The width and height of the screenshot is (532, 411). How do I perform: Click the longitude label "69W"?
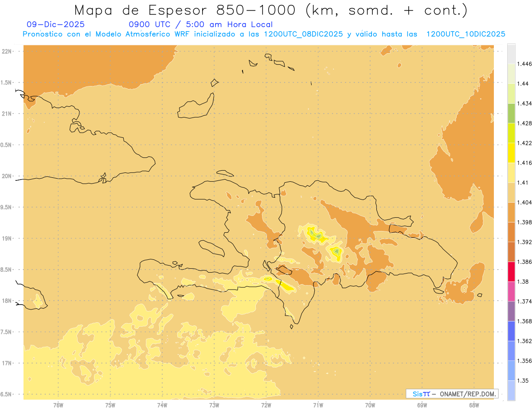[x=422, y=405]
